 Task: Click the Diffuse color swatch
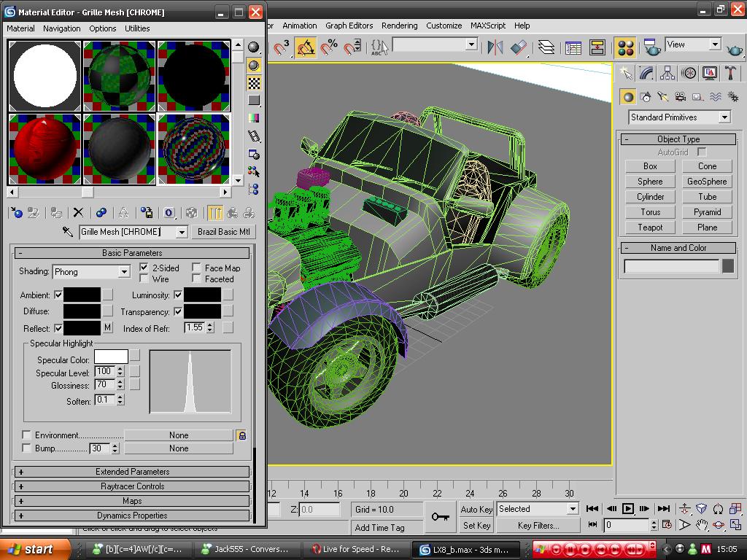pyautogui.click(x=82, y=311)
